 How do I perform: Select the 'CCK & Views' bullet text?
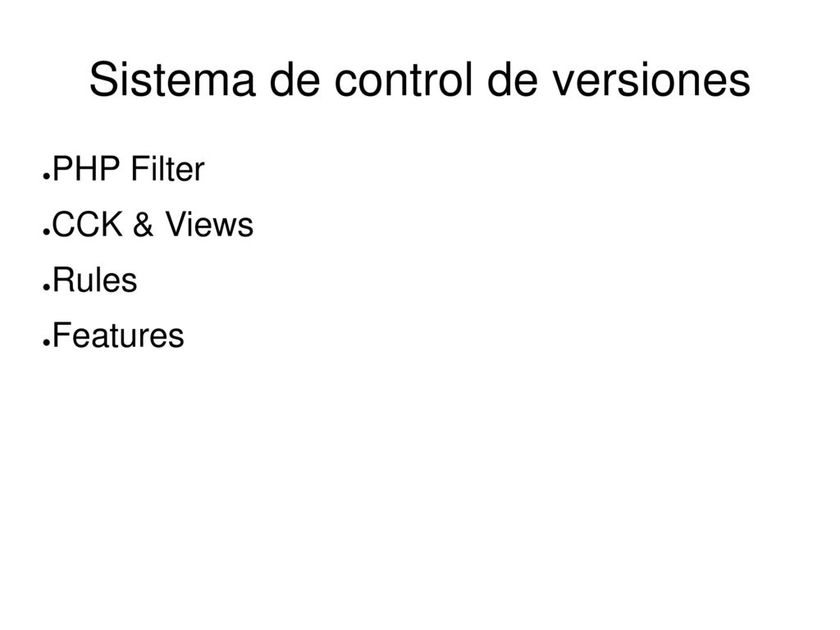point(153,224)
